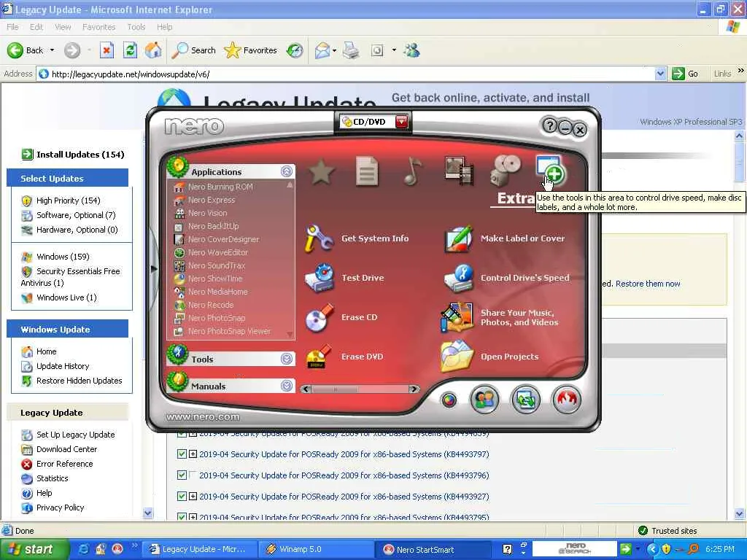747x560 pixels.
Task: Open the Edit menu in Internet Explorer
Action: 36,27
